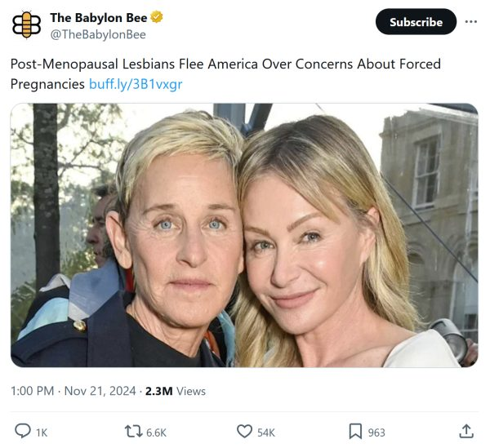
Task: Like the post with the heart icon
Action: pyautogui.click(x=244, y=432)
